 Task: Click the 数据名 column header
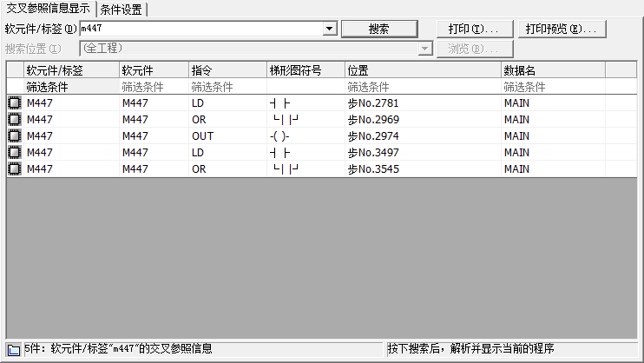(552, 70)
